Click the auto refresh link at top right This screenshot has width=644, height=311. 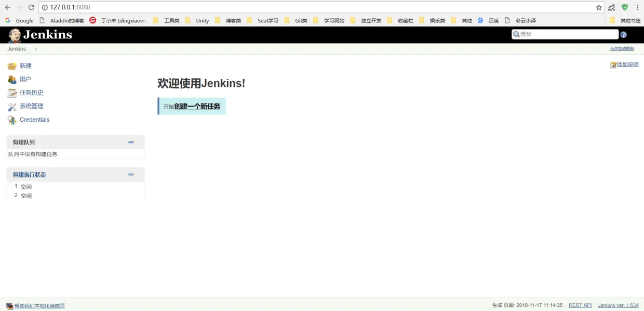point(622,49)
